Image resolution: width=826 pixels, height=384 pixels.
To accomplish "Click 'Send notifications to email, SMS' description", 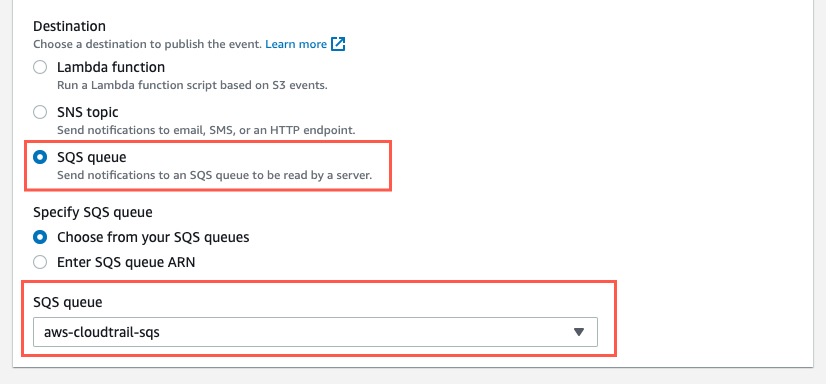I will 206,130.
